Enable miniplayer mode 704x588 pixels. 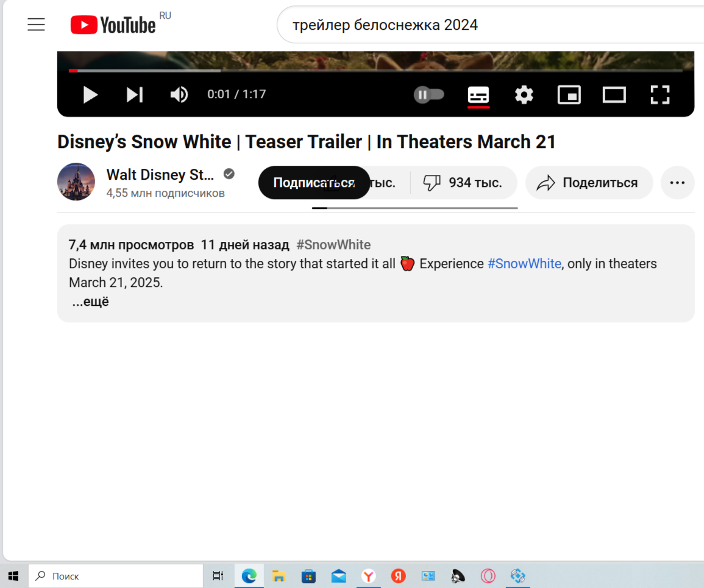click(x=569, y=94)
